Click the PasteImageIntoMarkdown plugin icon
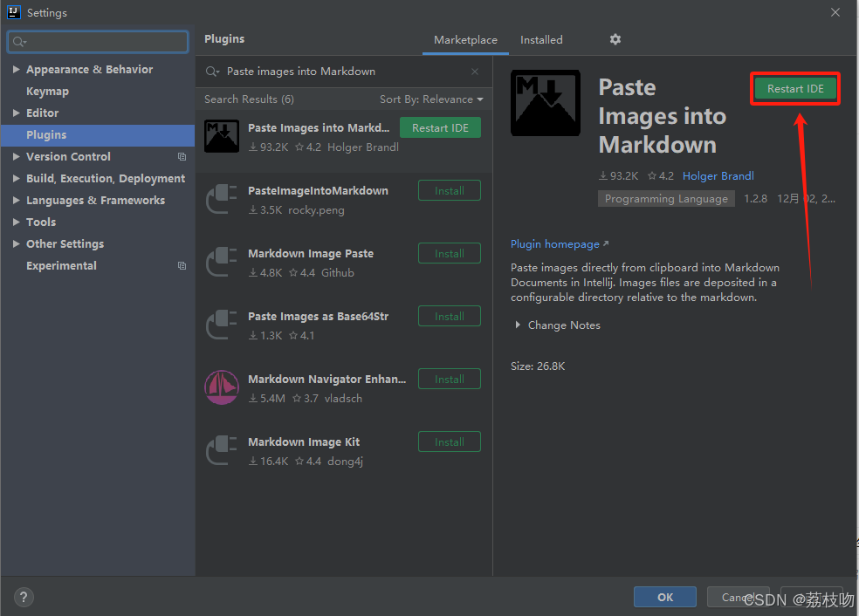Screen dimensions: 859x616 coord(222,199)
